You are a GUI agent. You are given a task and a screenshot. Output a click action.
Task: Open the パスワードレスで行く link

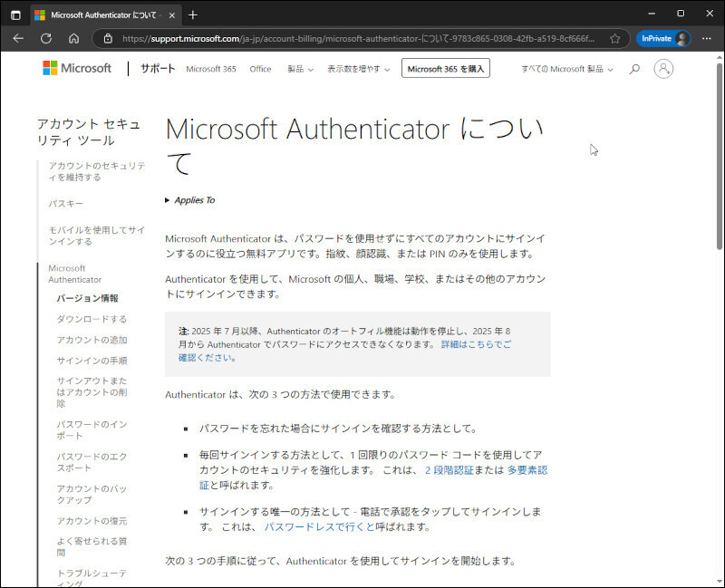[x=320, y=527]
